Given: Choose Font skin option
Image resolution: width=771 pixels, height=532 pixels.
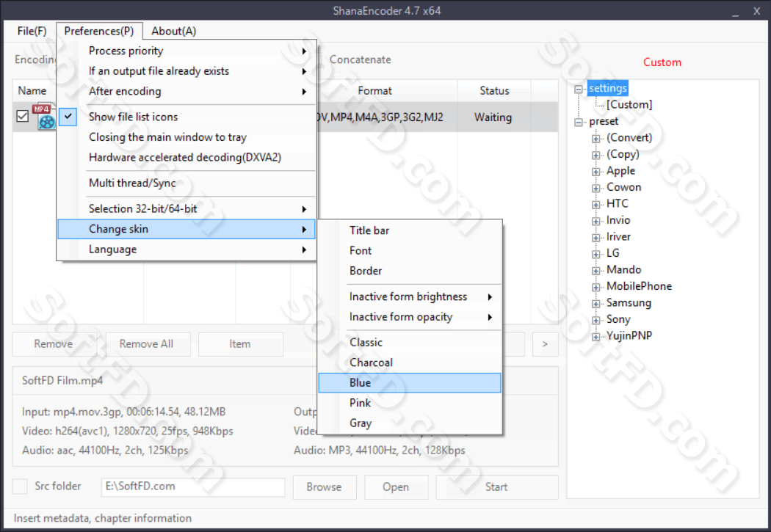Looking at the screenshot, I should tap(410, 250).
